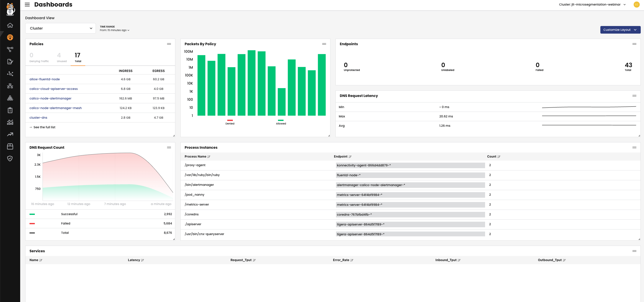Open the compliance shield icon in sidebar

[10, 159]
